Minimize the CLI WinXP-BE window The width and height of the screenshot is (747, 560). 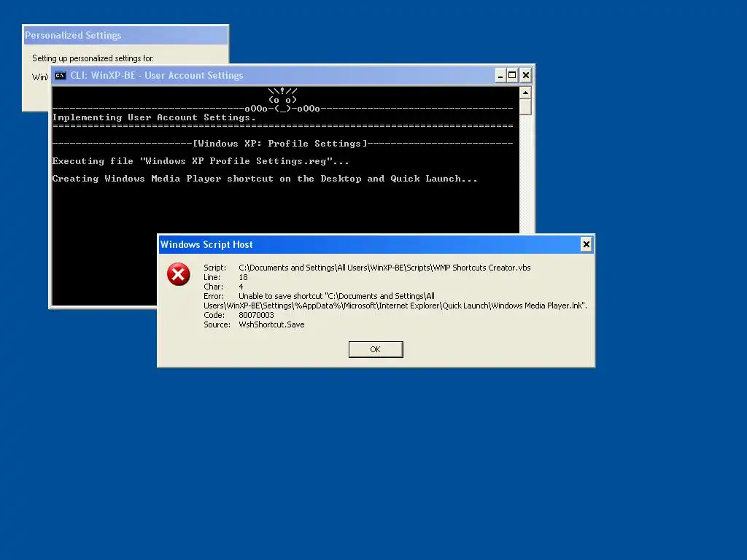[x=500, y=75]
